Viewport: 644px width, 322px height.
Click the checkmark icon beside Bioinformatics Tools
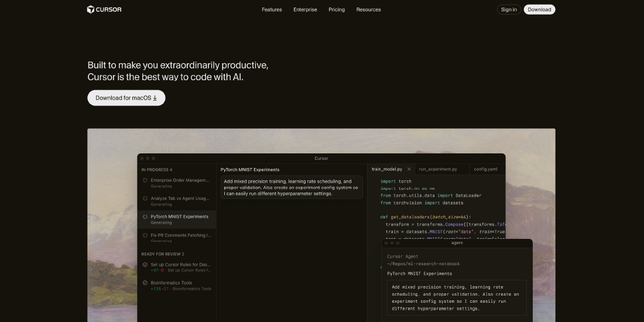145,283
